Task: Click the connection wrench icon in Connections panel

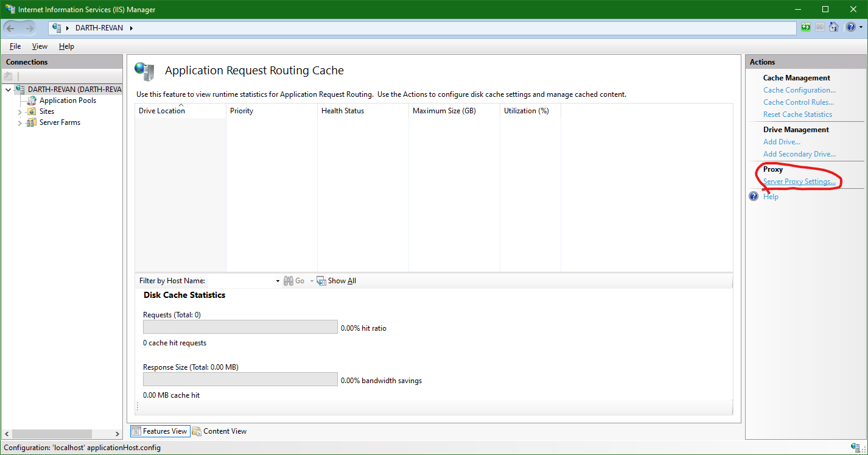Action: tap(9, 76)
